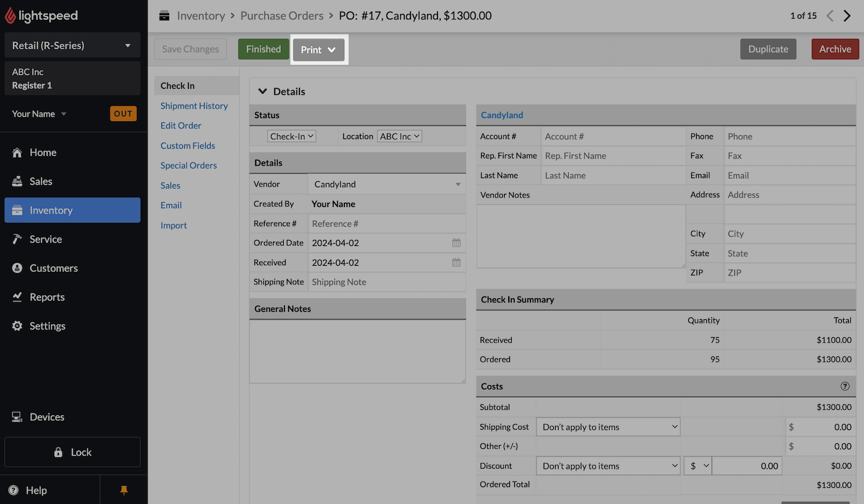Select Reports in the sidebar menu
Screen dimensions: 864x504
(x=47, y=297)
